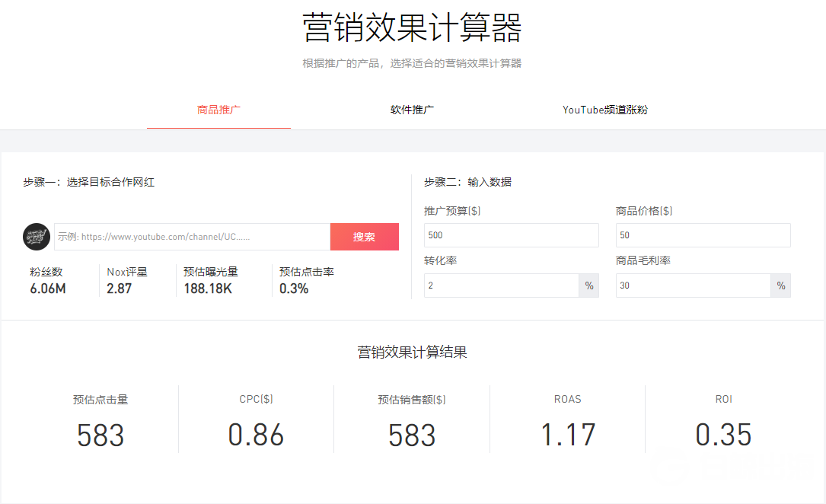Click the 商品毛利率 input showing 30
Screen dimensions: 826x504
click(x=693, y=285)
